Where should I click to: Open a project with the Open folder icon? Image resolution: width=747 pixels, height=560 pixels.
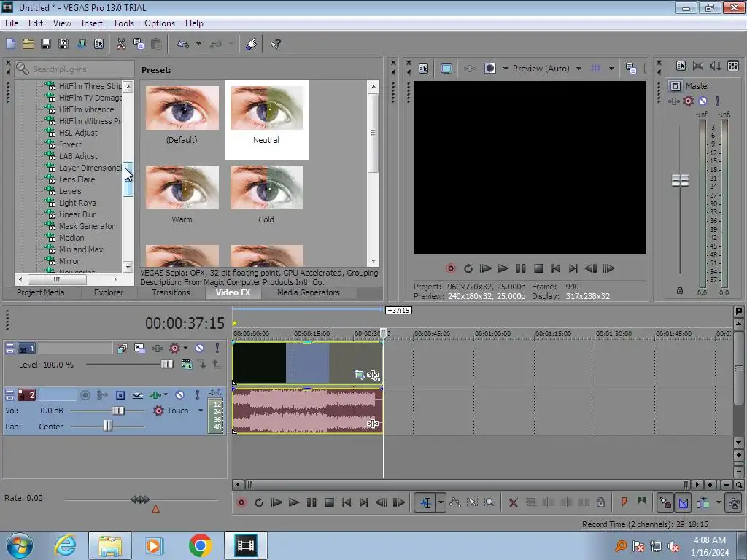[x=28, y=44]
